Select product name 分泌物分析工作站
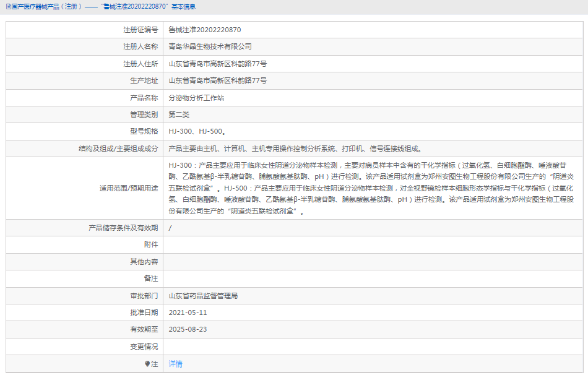Screen dimensions: 588x375 click(196, 98)
